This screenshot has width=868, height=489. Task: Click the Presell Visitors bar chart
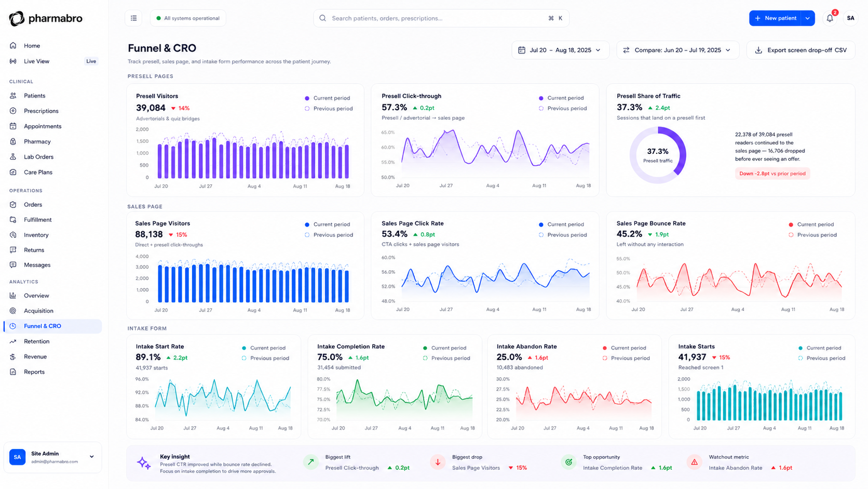(x=253, y=155)
